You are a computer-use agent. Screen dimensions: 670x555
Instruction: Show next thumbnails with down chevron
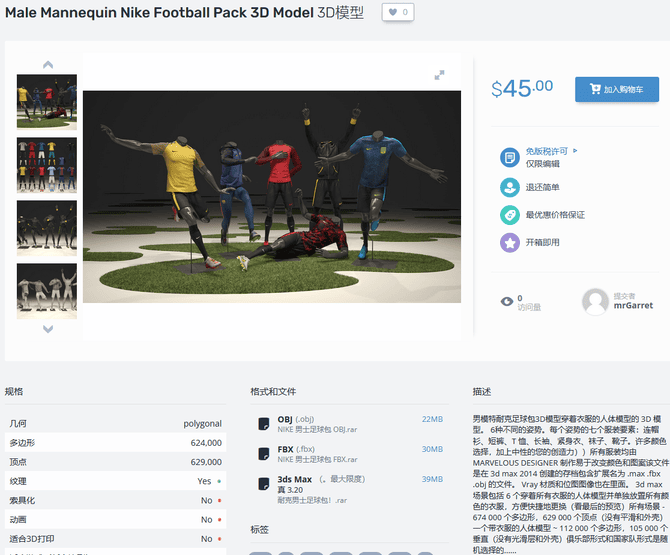pos(48,329)
